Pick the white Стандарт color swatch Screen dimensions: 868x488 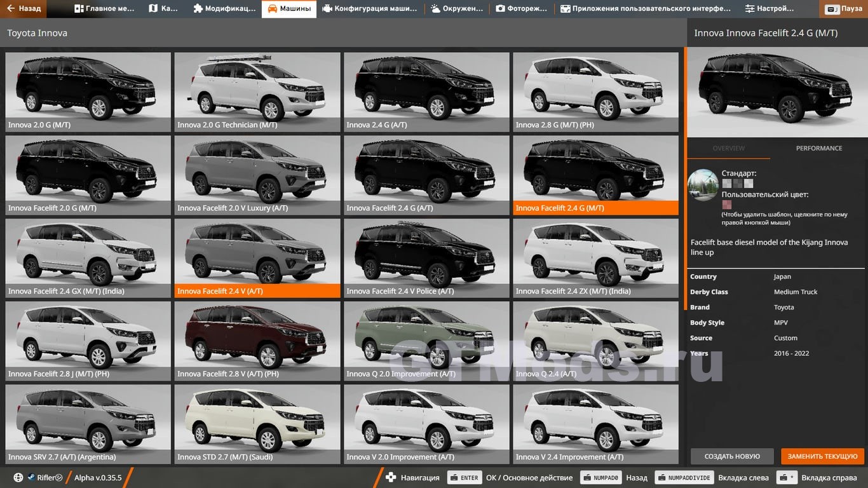(x=749, y=184)
